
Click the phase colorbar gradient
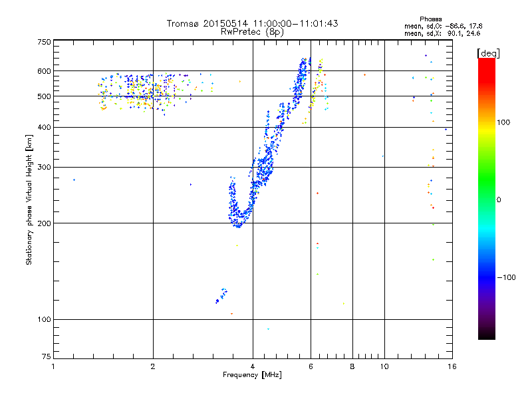[487, 198]
